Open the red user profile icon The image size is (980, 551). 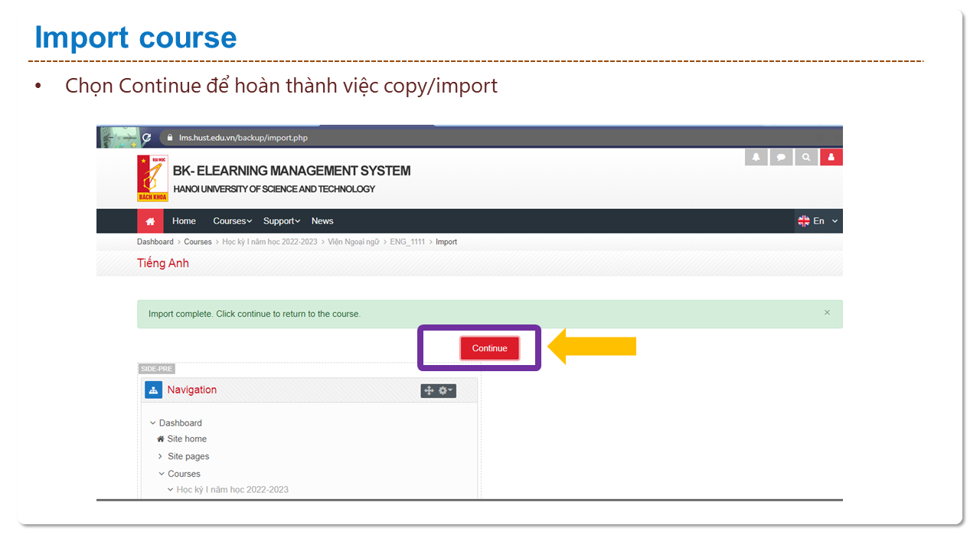(x=831, y=157)
